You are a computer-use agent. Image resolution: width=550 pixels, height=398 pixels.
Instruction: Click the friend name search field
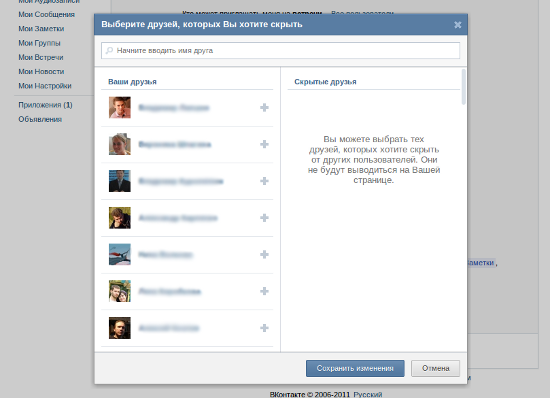coord(280,50)
